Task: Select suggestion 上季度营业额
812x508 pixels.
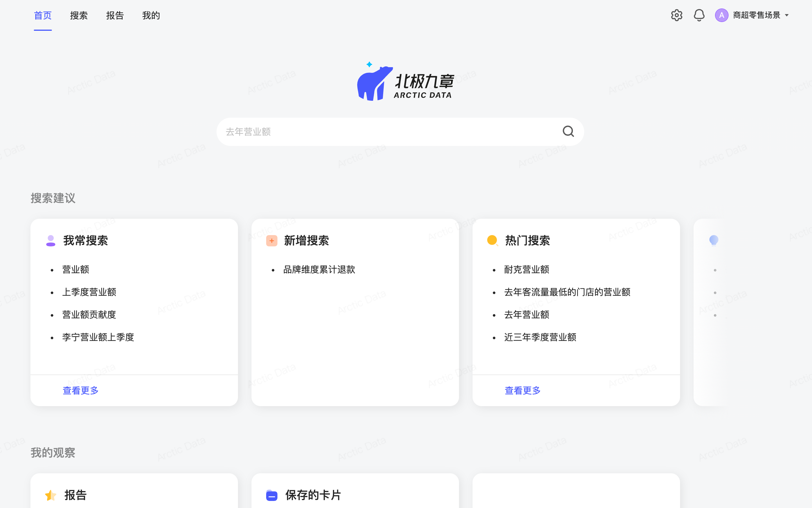Action: (x=89, y=292)
